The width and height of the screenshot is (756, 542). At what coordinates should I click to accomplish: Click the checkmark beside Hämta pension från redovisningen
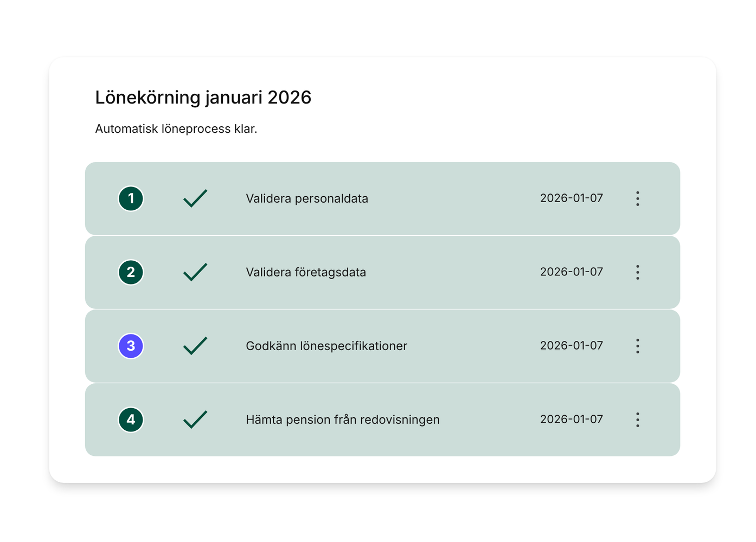pos(195,420)
